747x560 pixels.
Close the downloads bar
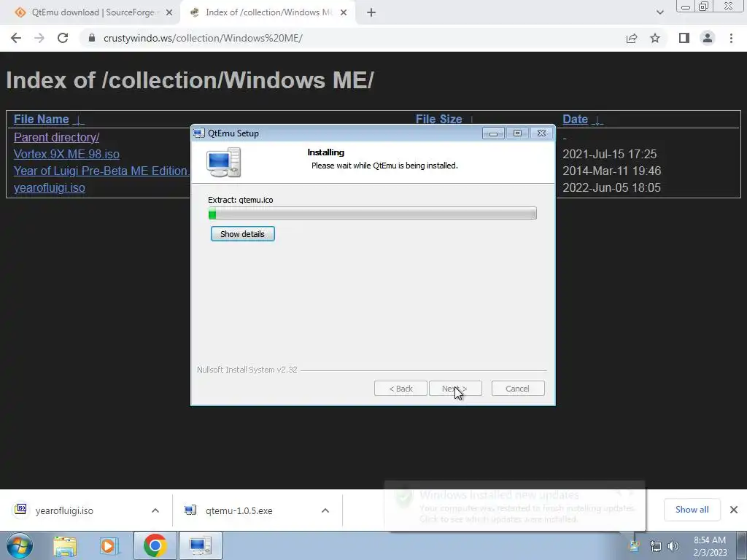(734, 510)
